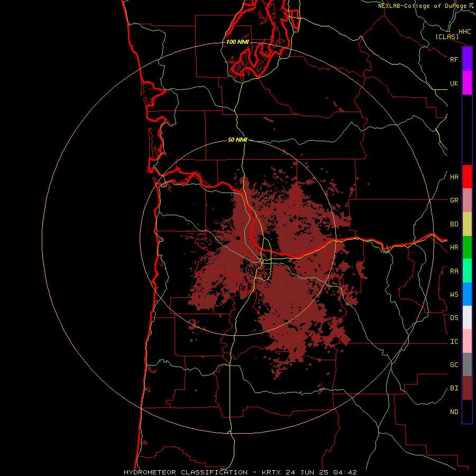The height and width of the screenshot is (476, 476).
Task: Click the [CLAS] label
Action: (x=447, y=36)
